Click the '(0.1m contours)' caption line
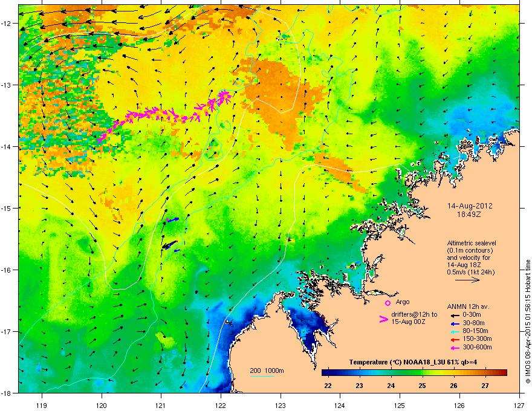 470,251
